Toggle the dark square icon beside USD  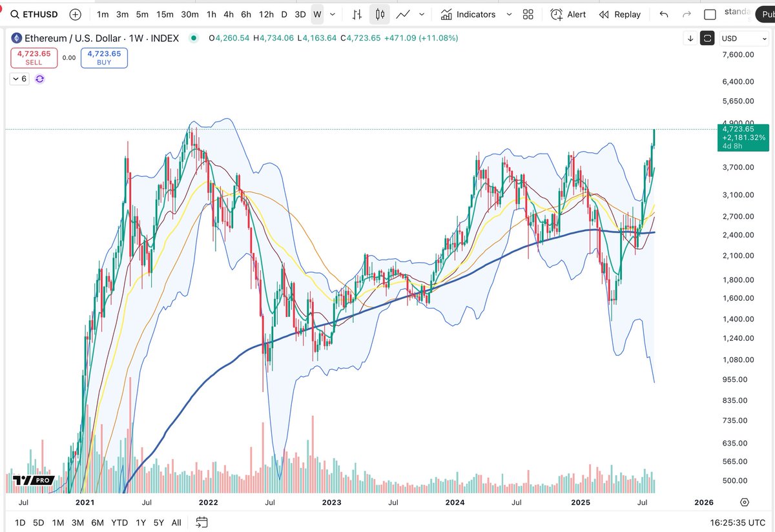pyautogui.click(x=707, y=38)
